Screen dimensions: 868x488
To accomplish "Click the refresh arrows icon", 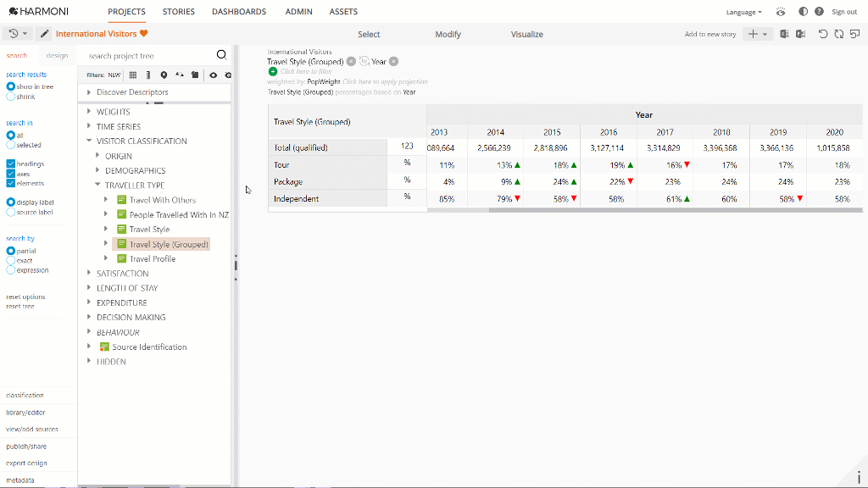I will [x=839, y=34].
